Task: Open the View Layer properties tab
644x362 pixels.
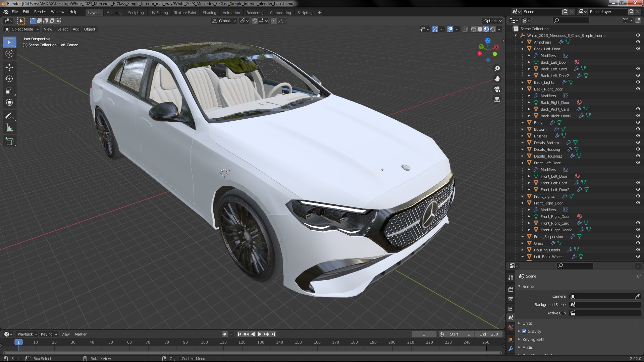Action: tap(511, 308)
